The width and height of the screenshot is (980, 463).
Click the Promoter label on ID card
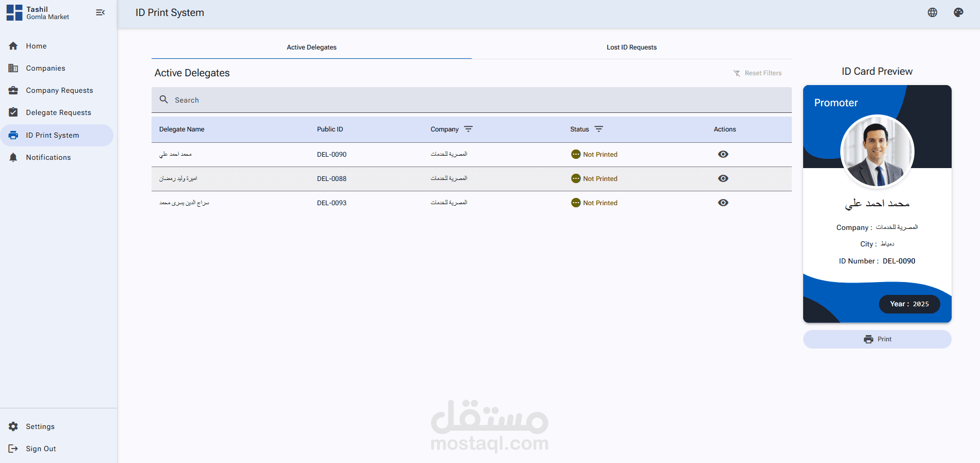click(836, 103)
